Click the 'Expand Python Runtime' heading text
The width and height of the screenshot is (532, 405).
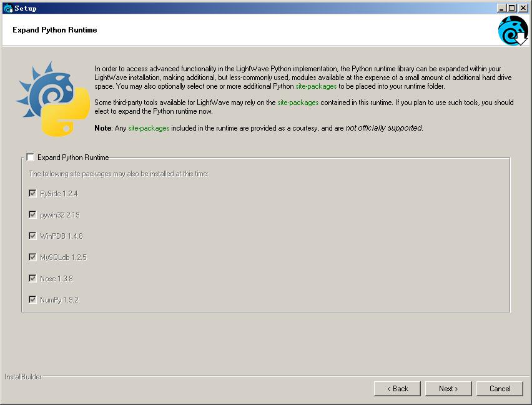pos(54,30)
